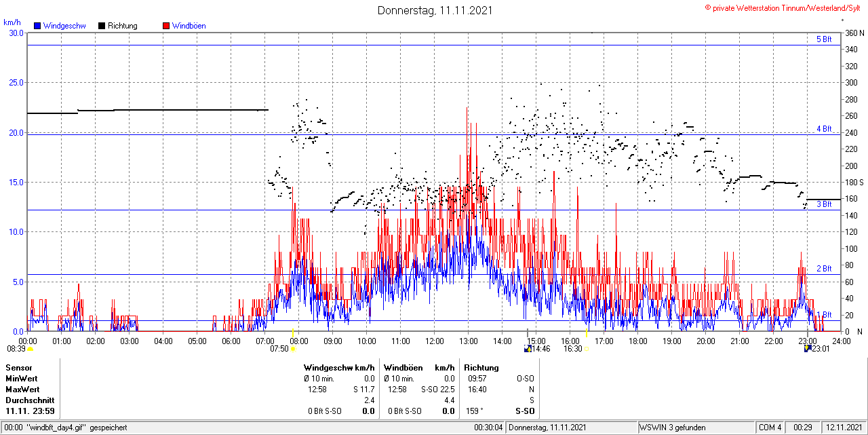The height and width of the screenshot is (435, 868).
Task: Click the red Windböen legend swatch
Action: 166,26
